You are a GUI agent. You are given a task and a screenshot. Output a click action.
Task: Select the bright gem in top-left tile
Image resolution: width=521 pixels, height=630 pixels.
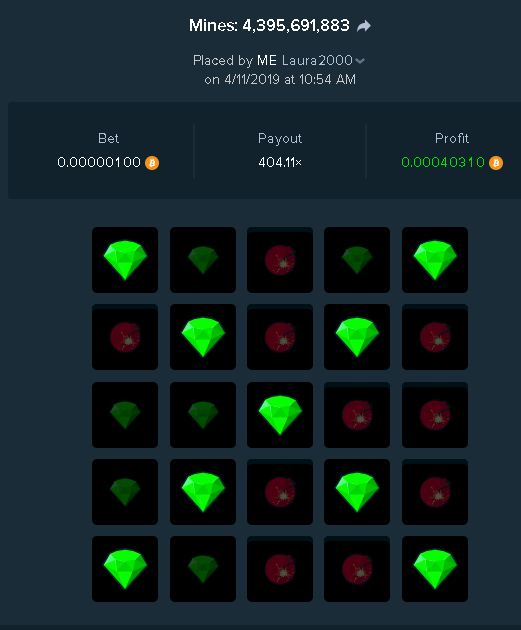tap(125, 260)
